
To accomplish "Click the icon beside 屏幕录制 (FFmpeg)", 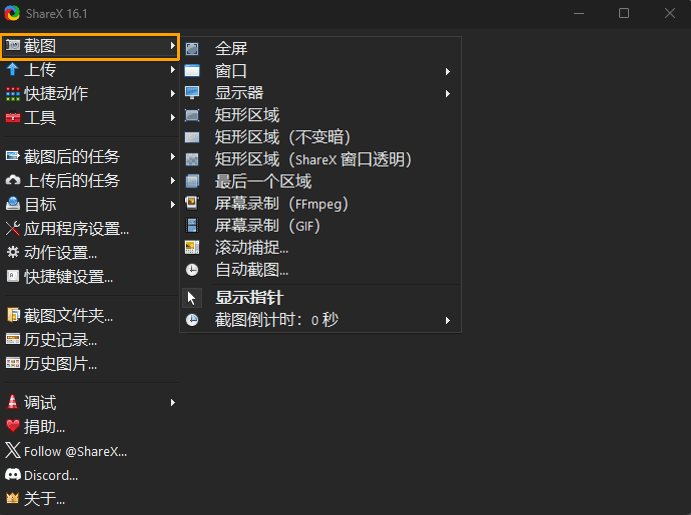I will coord(192,203).
